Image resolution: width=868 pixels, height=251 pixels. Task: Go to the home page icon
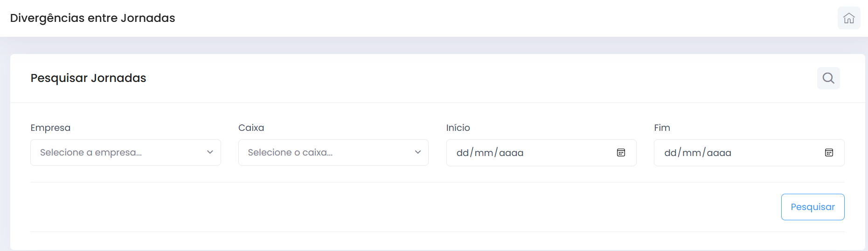pos(849,18)
